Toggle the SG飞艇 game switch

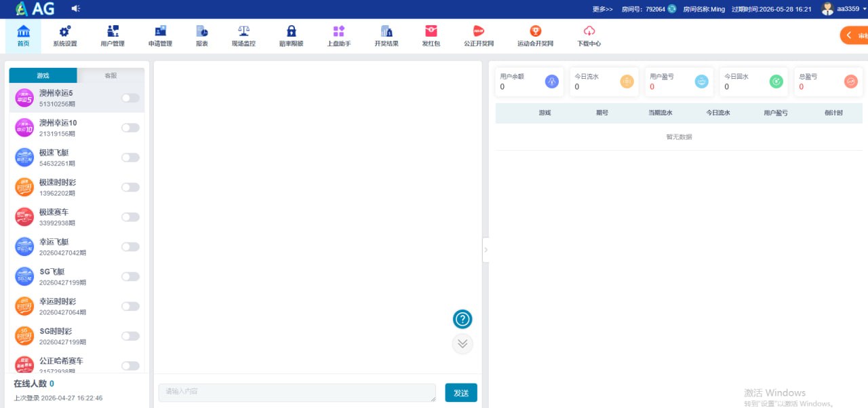click(x=130, y=277)
